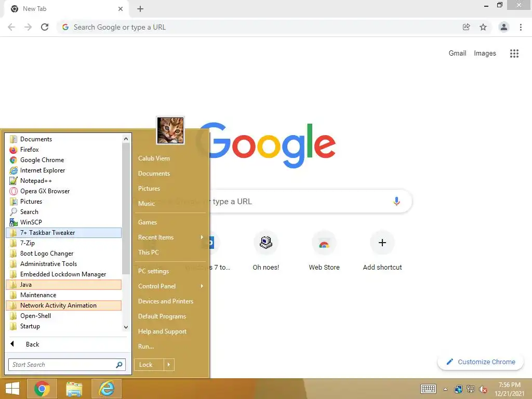Open the Web Store shortcut
The width and height of the screenshot is (532, 399).
pyautogui.click(x=324, y=251)
